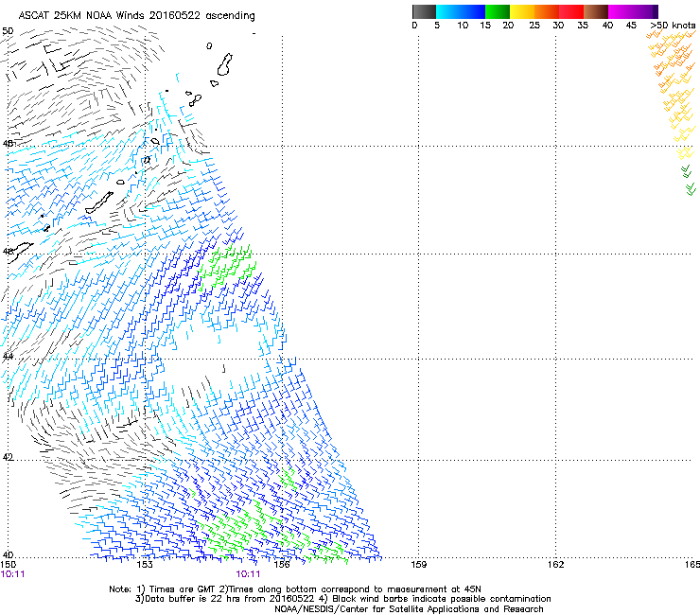
Task: Click the legend label 40
Action: [x=607, y=26]
